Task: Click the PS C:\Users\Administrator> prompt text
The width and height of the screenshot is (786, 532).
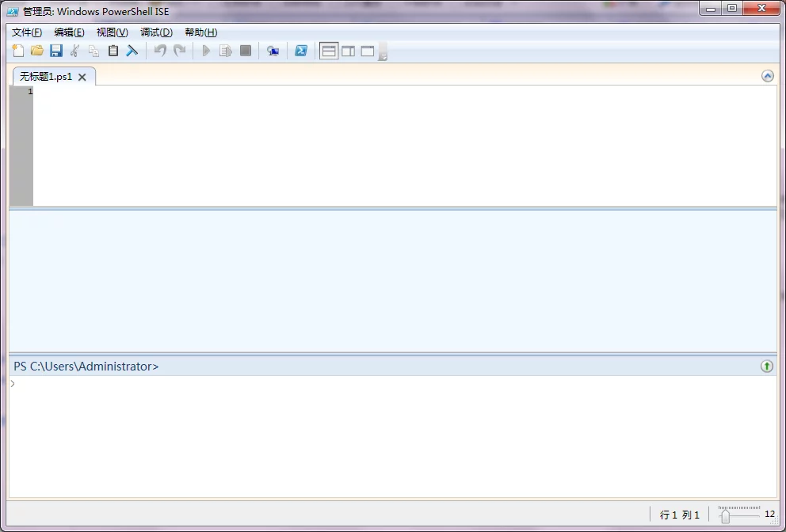Action: click(86, 367)
